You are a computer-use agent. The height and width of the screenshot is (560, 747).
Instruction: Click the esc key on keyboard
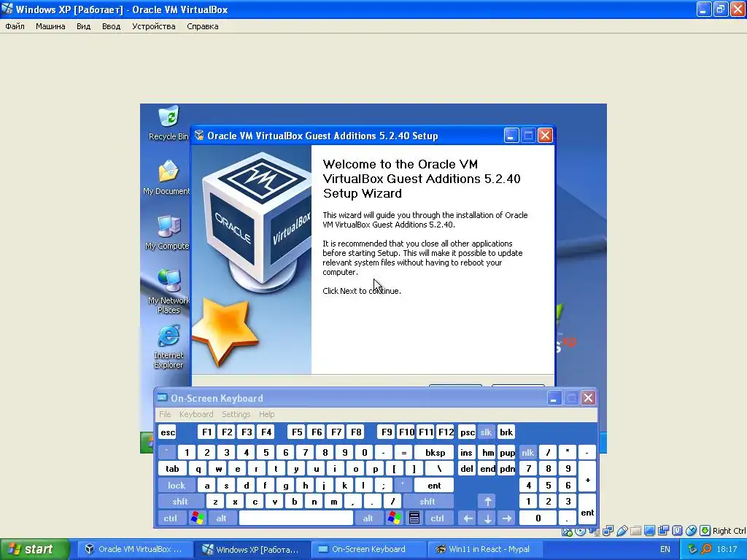168,432
